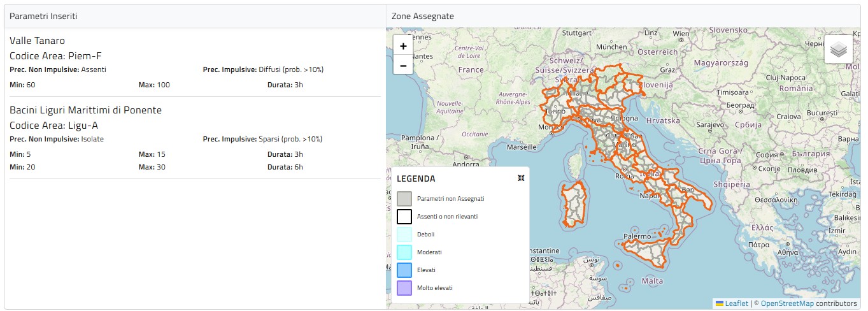The image size is (868, 311).
Task: Click the Leaflet attribution link
Action: (736, 303)
